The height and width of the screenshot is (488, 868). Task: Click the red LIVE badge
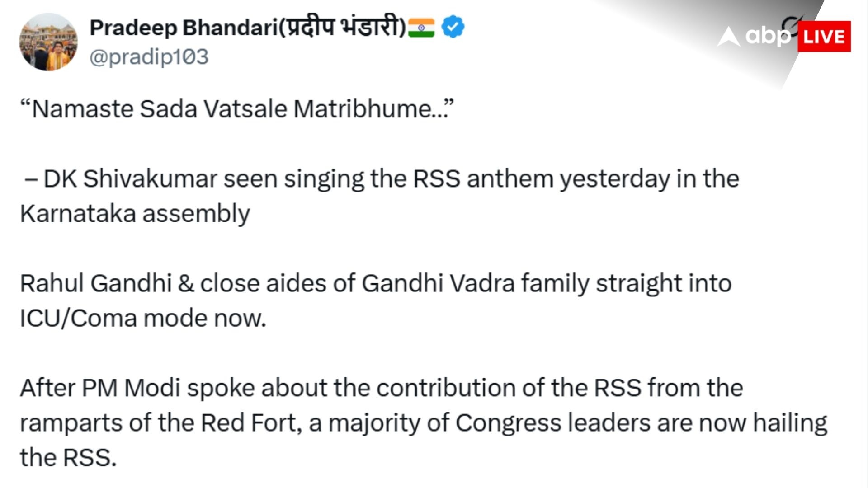[824, 36]
